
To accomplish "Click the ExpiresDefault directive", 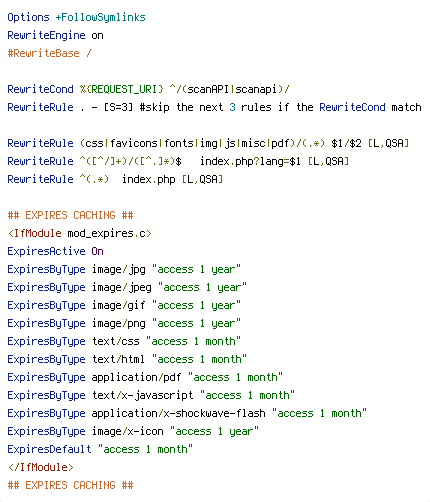I will pyautogui.click(x=49, y=449).
